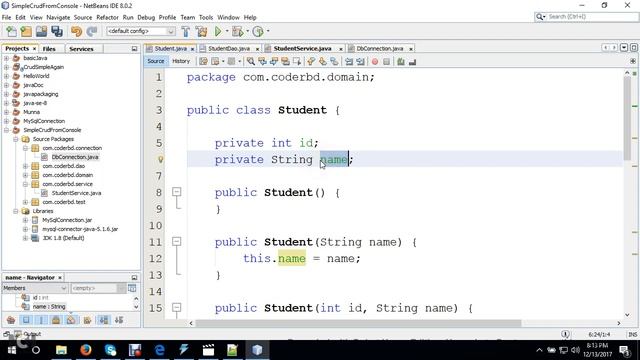Click the New File toolbar icon
This screenshot has width=640, height=360.
(x=11, y=31)
